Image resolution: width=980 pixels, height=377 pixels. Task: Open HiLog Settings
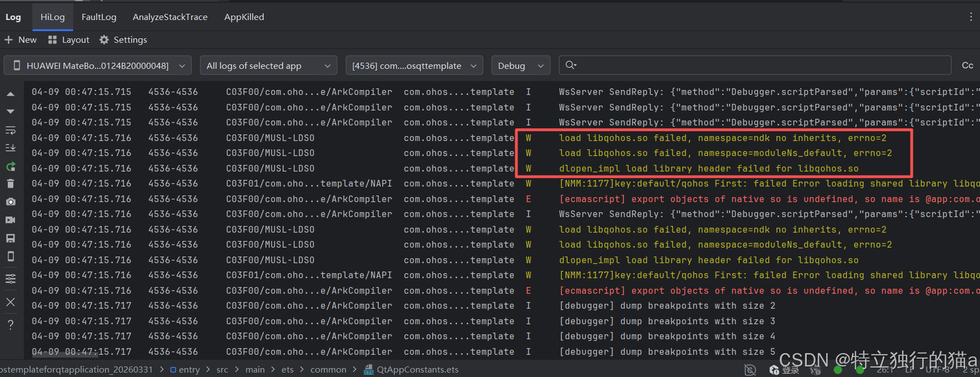click(123, 40)
